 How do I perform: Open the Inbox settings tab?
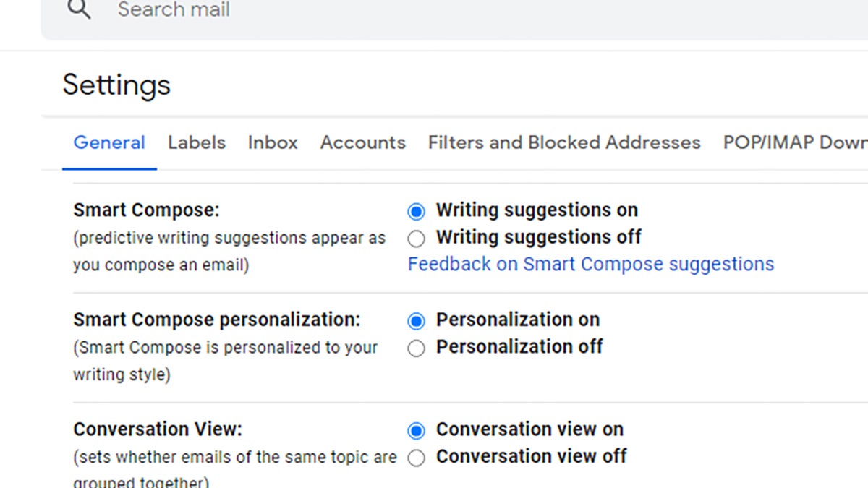pyautogui.click(x=273, y=142)
